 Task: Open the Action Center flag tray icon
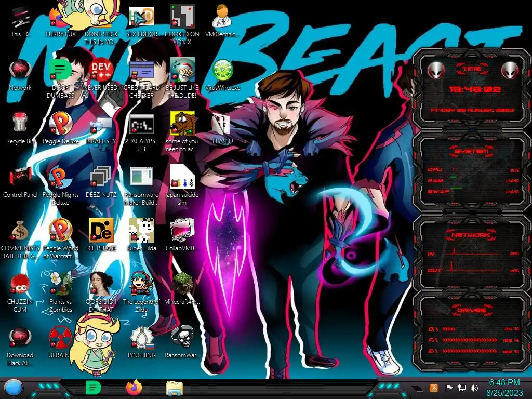[449, 388]
